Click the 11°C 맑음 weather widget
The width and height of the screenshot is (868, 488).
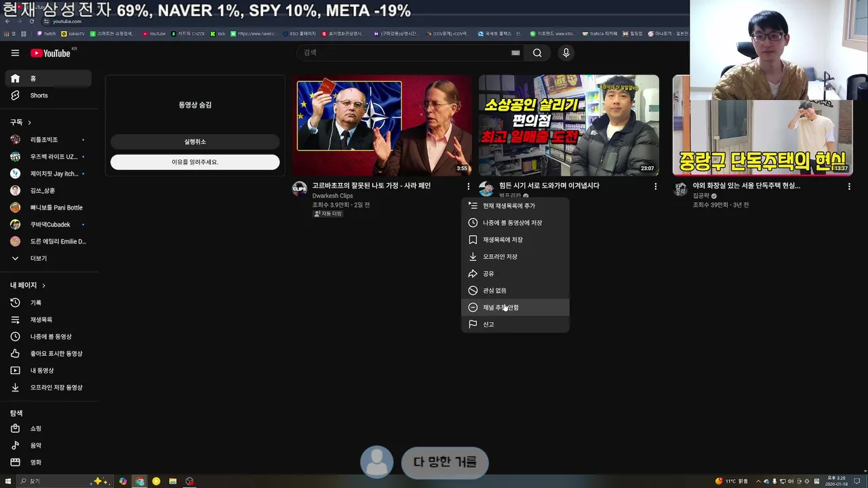pyautogui.click(x=732, y=481)
